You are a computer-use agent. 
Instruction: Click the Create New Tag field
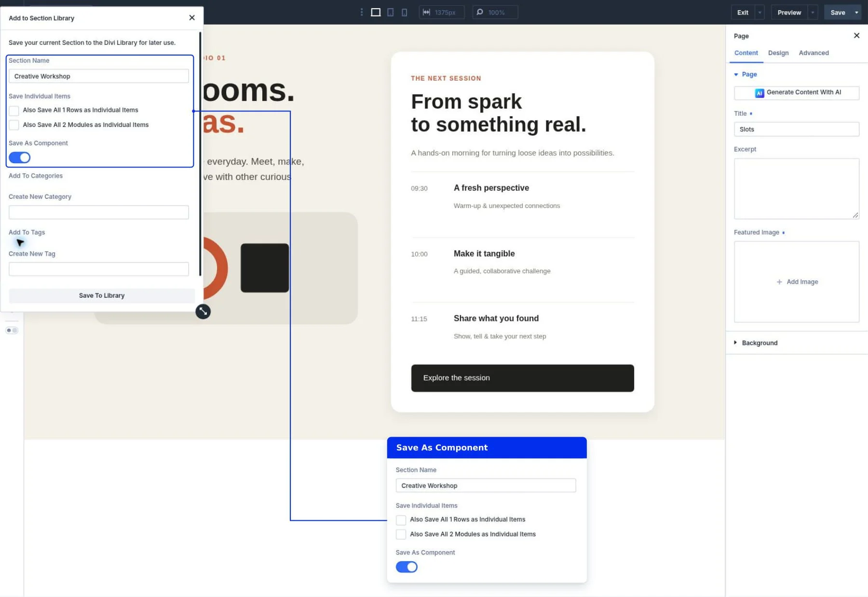point(99,269)
